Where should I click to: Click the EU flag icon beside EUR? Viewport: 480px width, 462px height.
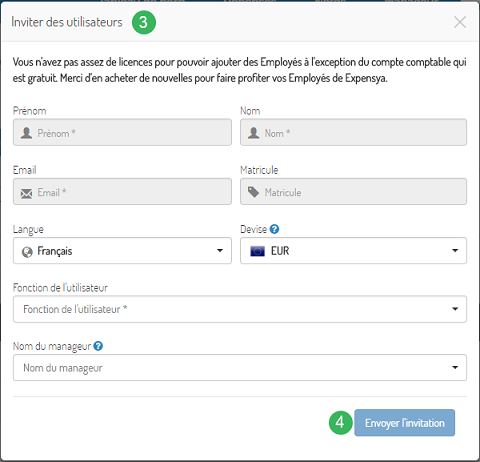(257, 251)
